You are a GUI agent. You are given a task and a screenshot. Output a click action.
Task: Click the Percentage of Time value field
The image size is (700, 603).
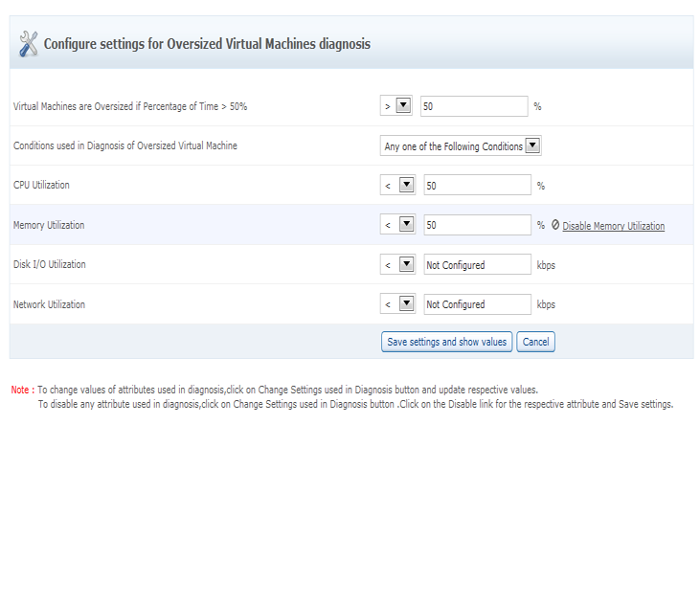(474, 106)
